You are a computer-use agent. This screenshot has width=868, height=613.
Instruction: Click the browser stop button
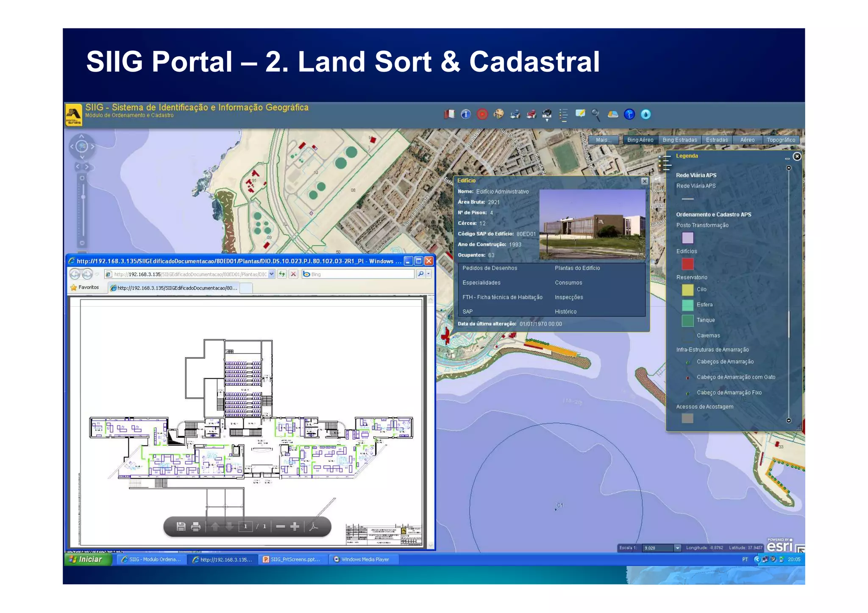(x=293, y=274)
